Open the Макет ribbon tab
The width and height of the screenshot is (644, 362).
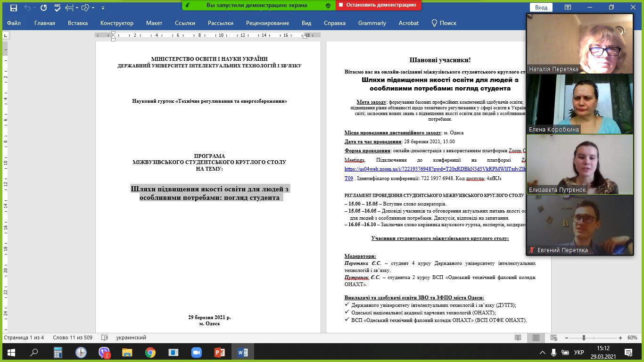(x=154, y=23)
